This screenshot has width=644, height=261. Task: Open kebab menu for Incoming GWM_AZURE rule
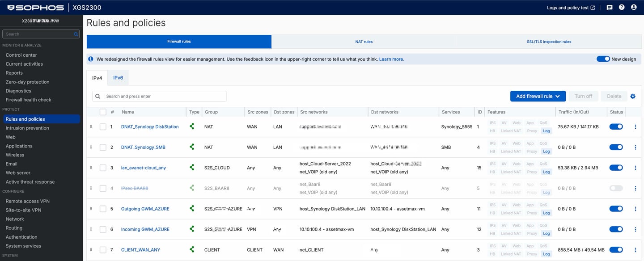pos(636,230)
